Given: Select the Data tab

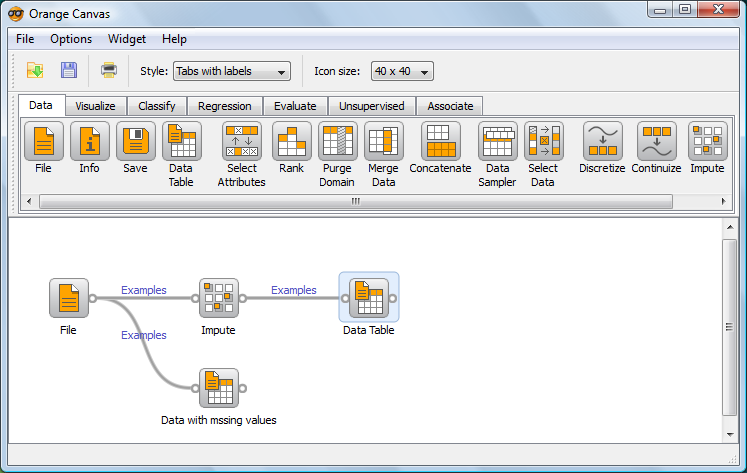Looking at the screenshot, I should (x=41, y=105).
